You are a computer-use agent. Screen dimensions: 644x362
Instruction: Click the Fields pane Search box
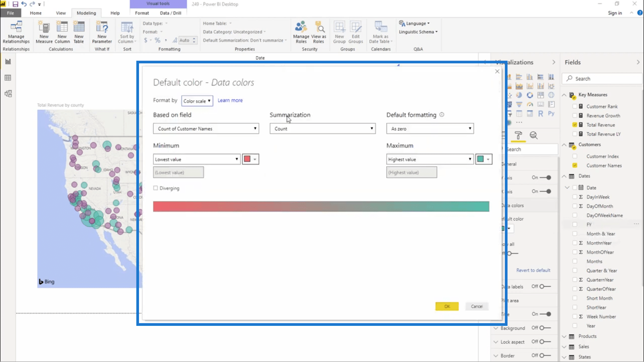click(602, 78)
